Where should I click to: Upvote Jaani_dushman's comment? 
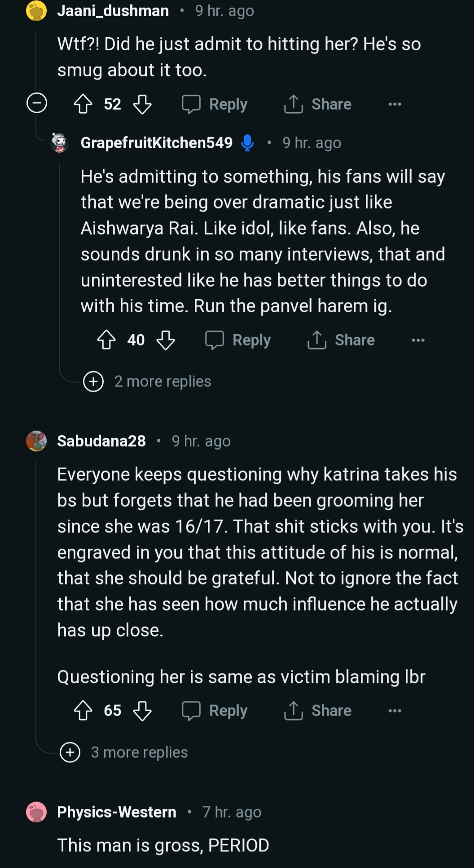83,104
